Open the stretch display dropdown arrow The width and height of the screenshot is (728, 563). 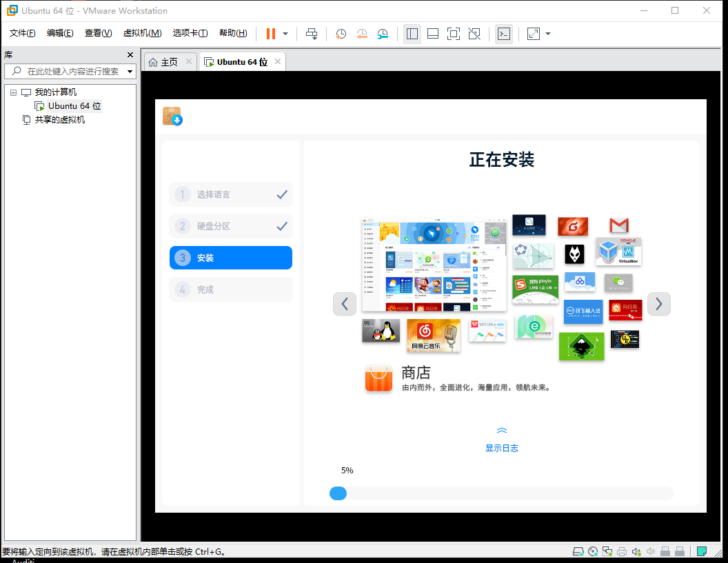[x=548, y=33]
